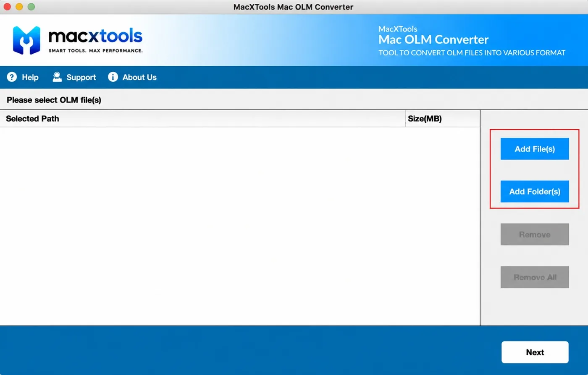Click the greyed Remove button
Viewport: 588px width, 375px height.
pyautogui.click(x=535, y=234)
